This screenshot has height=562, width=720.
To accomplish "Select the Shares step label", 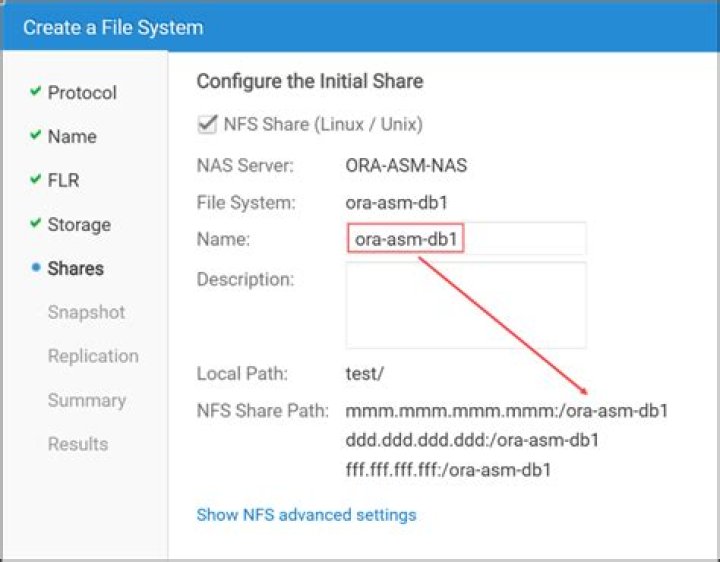I will [x=75, y=269].
